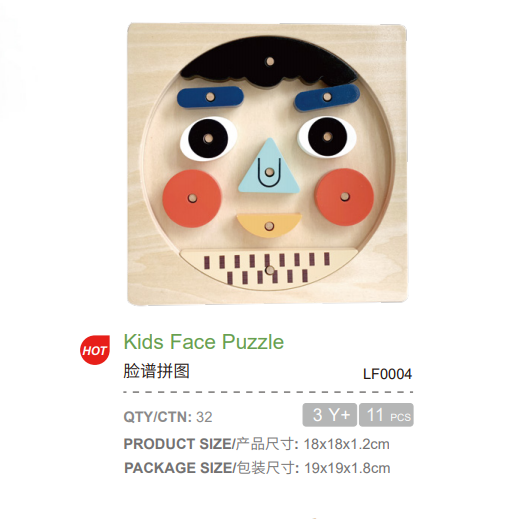Screen dimensions: 521x519
Task: Click the right eye piece
Action: [327, 136]
